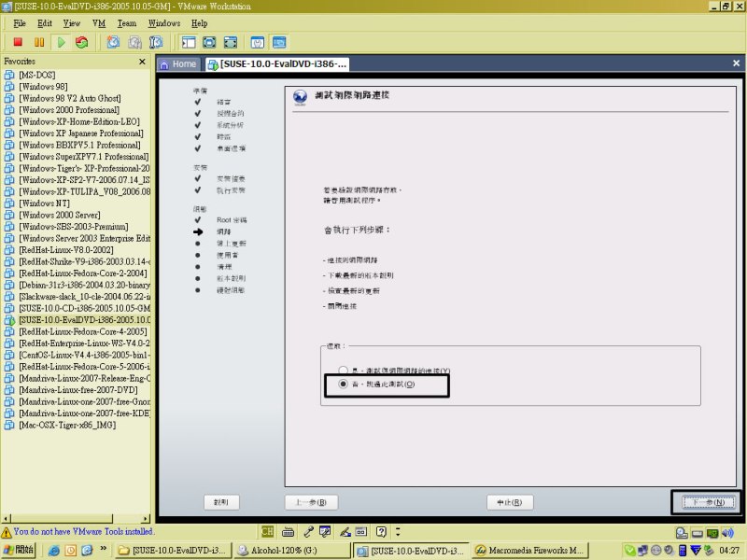
Task: Open the Help menu
Action: pos(200,23)
